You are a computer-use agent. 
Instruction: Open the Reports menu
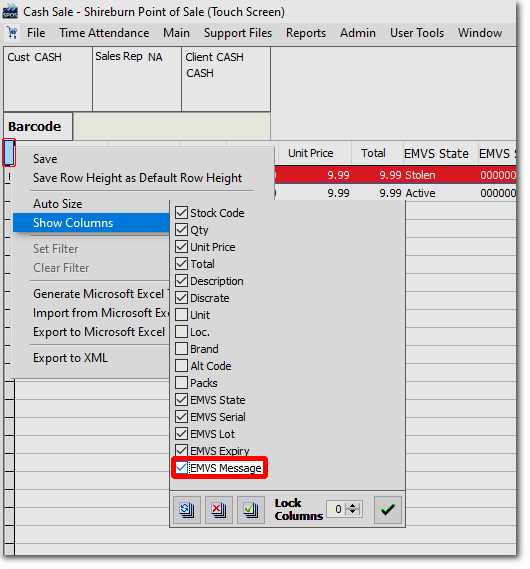coord(306,33)
